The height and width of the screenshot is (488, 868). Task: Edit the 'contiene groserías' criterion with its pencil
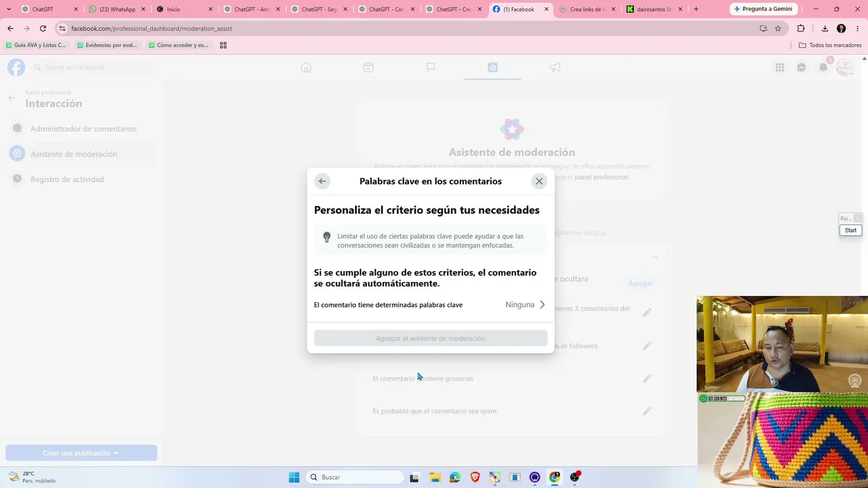click(x=647, y=378)
